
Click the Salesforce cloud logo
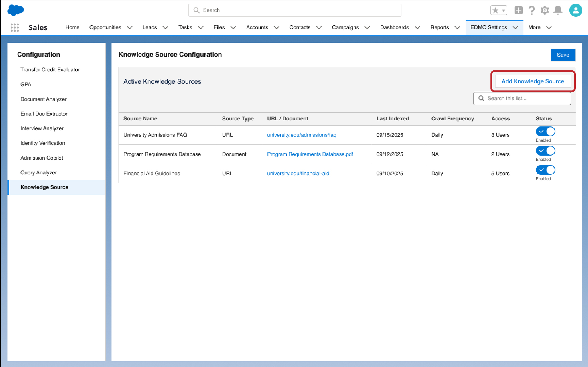click(x=16, y=10)
